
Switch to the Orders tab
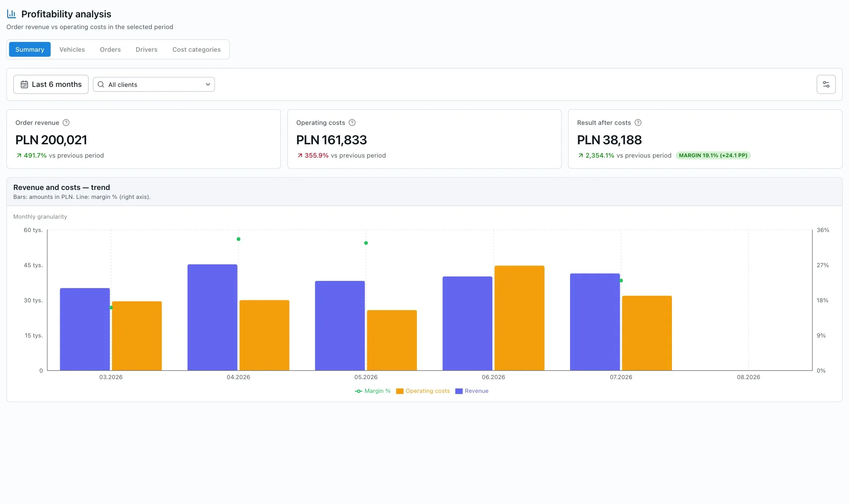(110, 49)
